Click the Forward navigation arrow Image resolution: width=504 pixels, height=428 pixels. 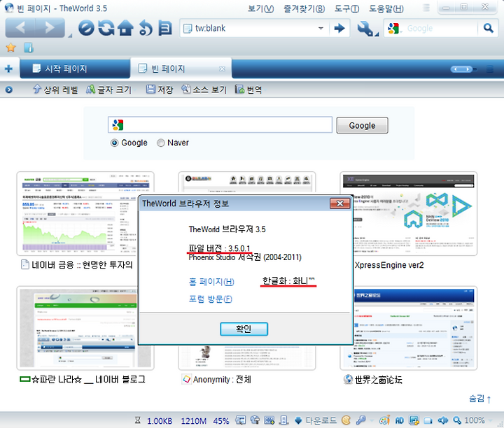50,28
